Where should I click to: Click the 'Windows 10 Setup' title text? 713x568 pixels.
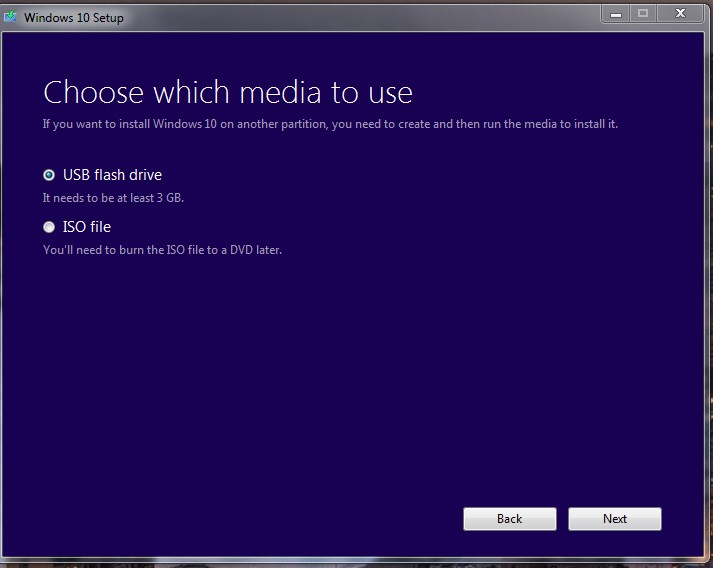point(74,18)
